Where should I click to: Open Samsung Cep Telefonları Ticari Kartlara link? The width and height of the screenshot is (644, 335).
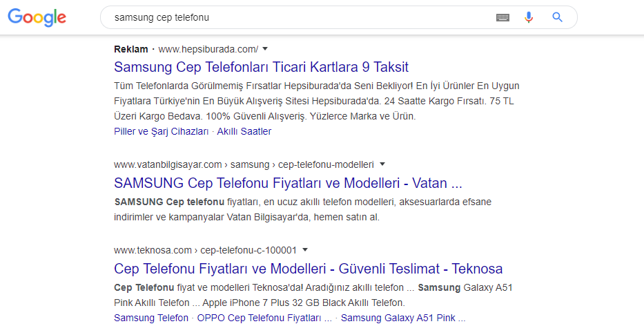point(261,67)
